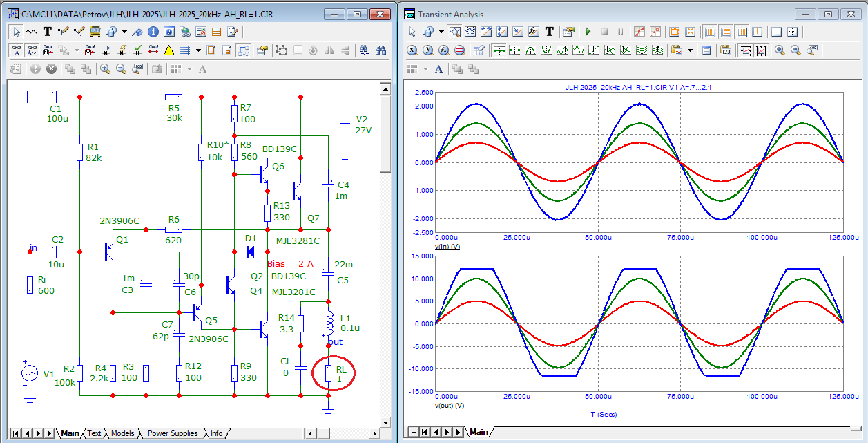Click the Zoom out magnifier in analysis toolbar
The image size is (868, 443).
[795, 50]
